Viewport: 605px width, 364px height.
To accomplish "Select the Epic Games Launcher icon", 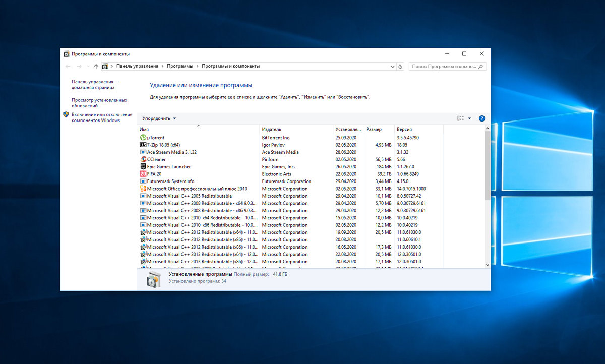I will tap(143, 167).
